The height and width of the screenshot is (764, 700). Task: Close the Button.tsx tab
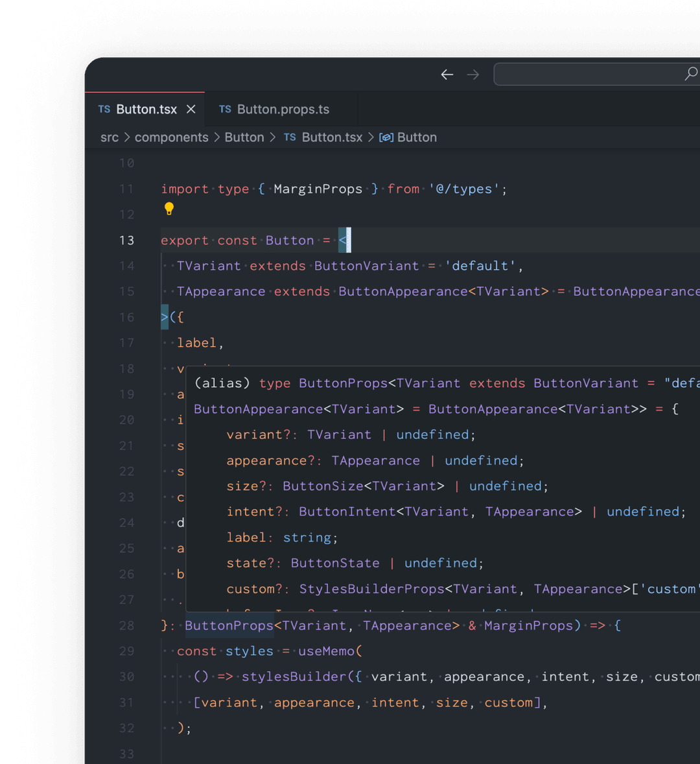pos(191,109)
